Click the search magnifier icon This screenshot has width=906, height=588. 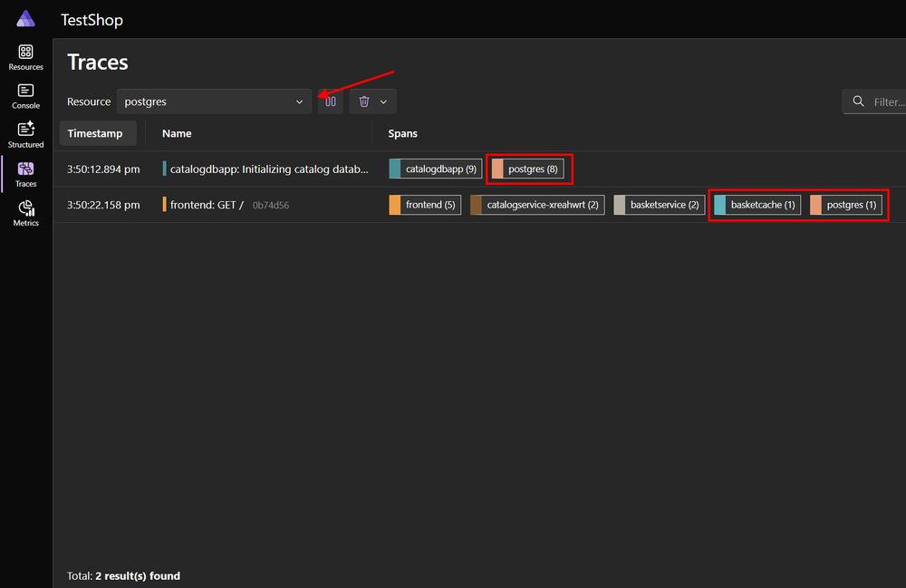click(858, 101)
